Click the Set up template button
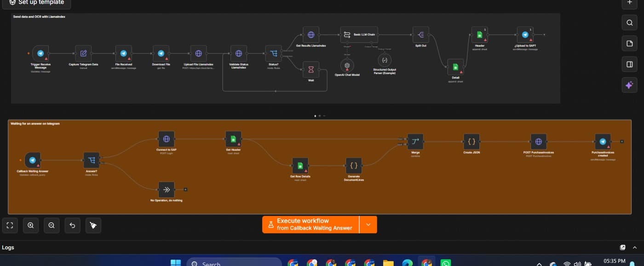Viewport: 644px width, 266px height. coord(36,3)
